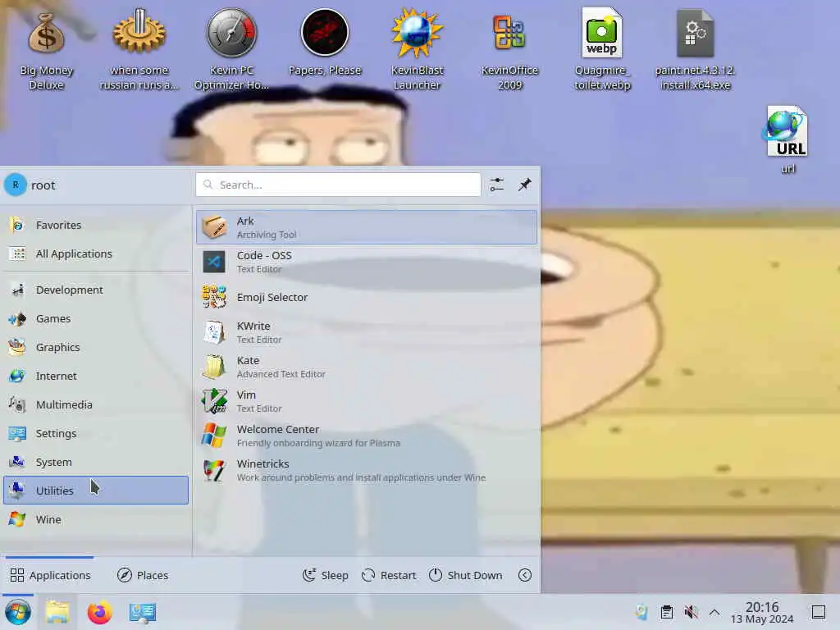Screen dimensions: 840x630
Task: Open Settings category
Action: pos(96,433)
